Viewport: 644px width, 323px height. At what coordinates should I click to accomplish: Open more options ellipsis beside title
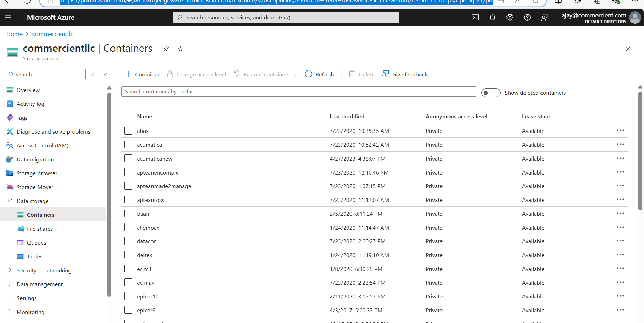tap(194, 49)
